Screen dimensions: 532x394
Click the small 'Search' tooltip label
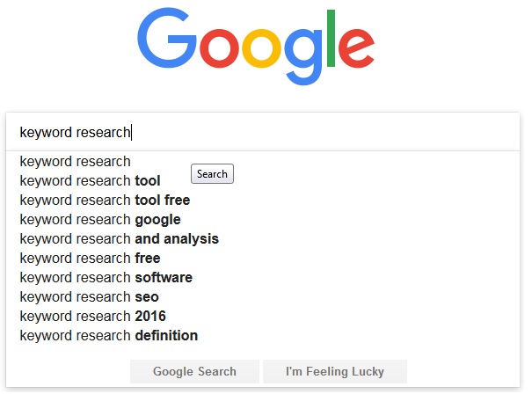[x=212, y=174]
